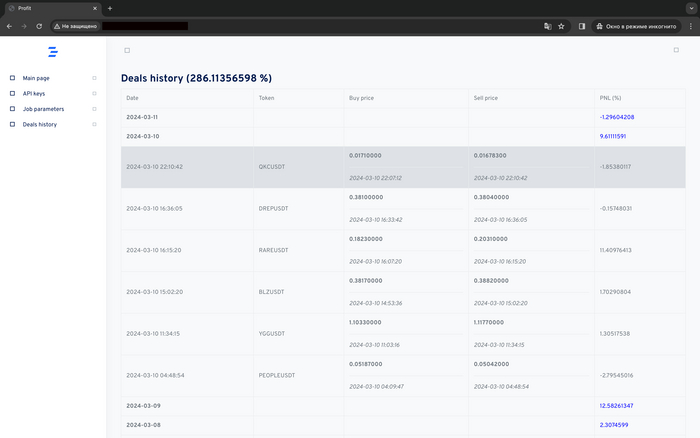Bookmark this page with the star icon
Screen dimensions: 700x438
(561, 26)
